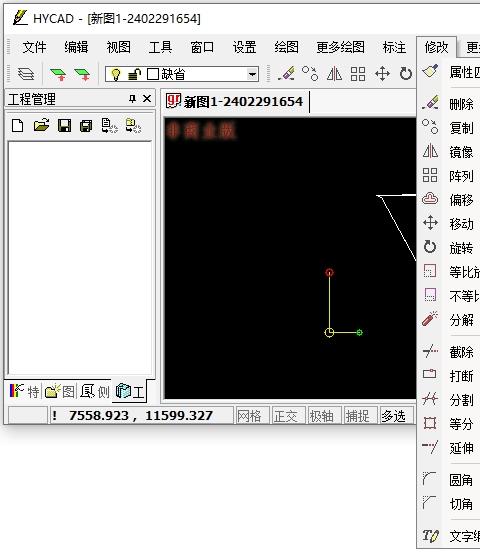The image size is (480, 552).
Task: Open the 缺省 layer dropdown
Action: click(251, 75)
